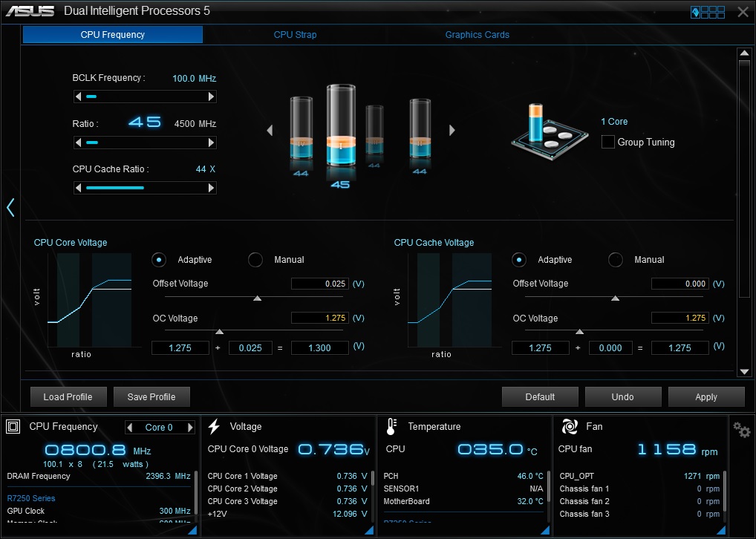Image resolution: width=756 pixels, height=539 pixels.
Task: Click the Undo button
Action: (x=623, y=396)
